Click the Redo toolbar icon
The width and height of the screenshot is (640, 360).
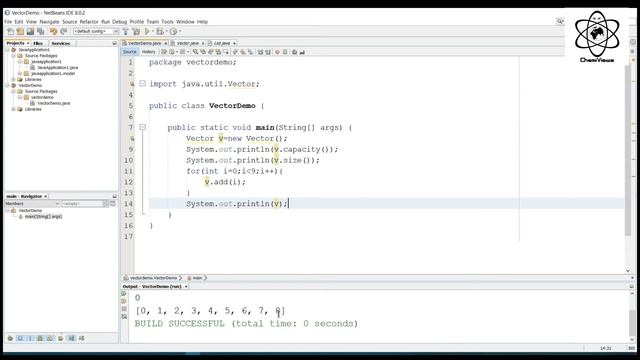point(63,31)
